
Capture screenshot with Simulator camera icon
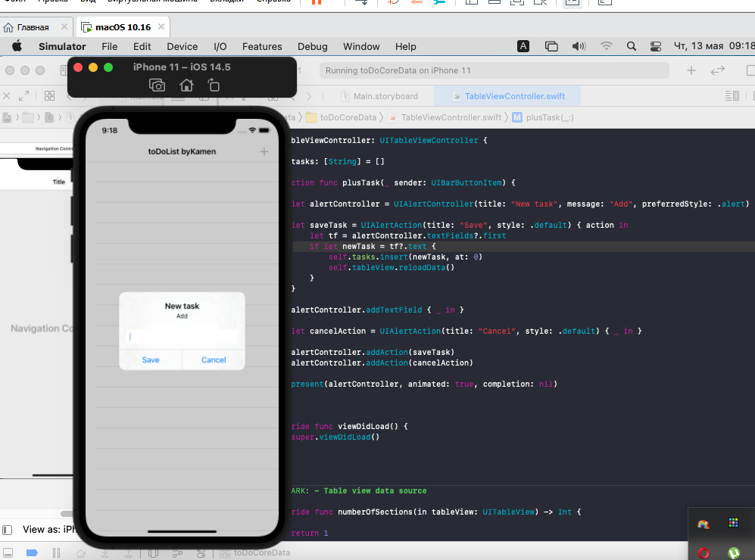coord(157,86)
